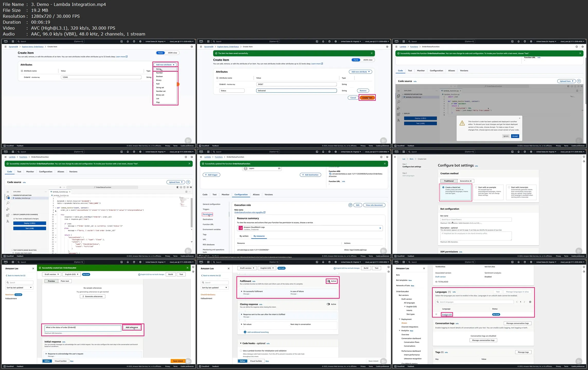Image resolution: width=588 pixels, height=370 pixels.
Task: Click code minimap in undeployed-changes editor
Action: coord(184,201)
